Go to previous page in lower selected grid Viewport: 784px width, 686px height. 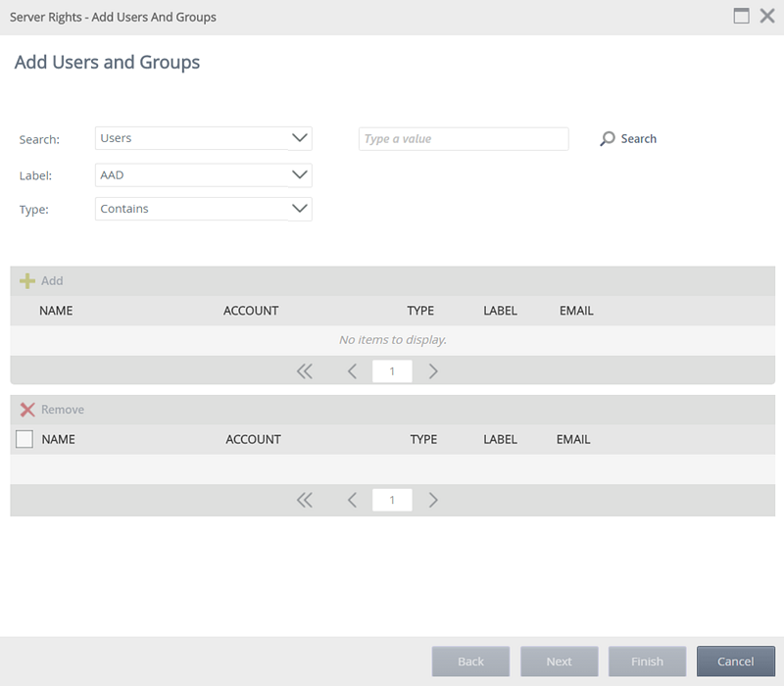tap(352, 500)
